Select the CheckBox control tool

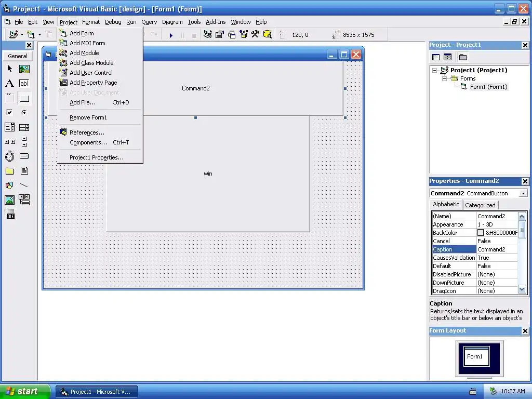[9, 112]
